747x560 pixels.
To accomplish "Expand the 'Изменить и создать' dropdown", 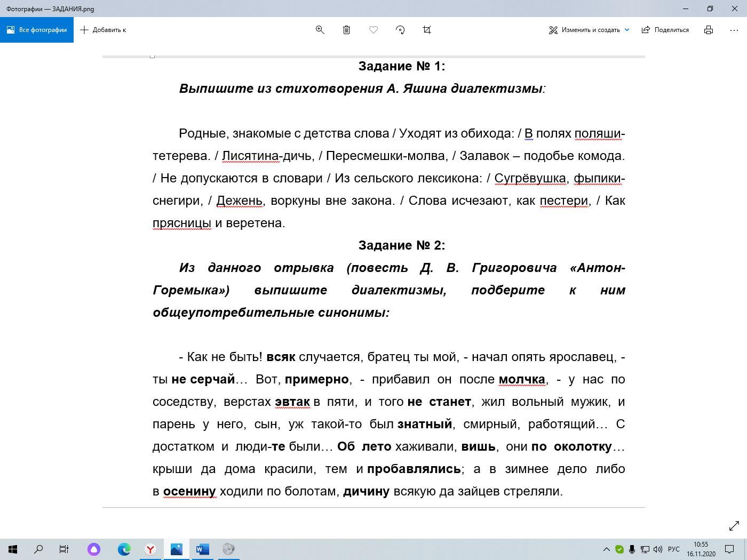I will (x=627, y=30).
